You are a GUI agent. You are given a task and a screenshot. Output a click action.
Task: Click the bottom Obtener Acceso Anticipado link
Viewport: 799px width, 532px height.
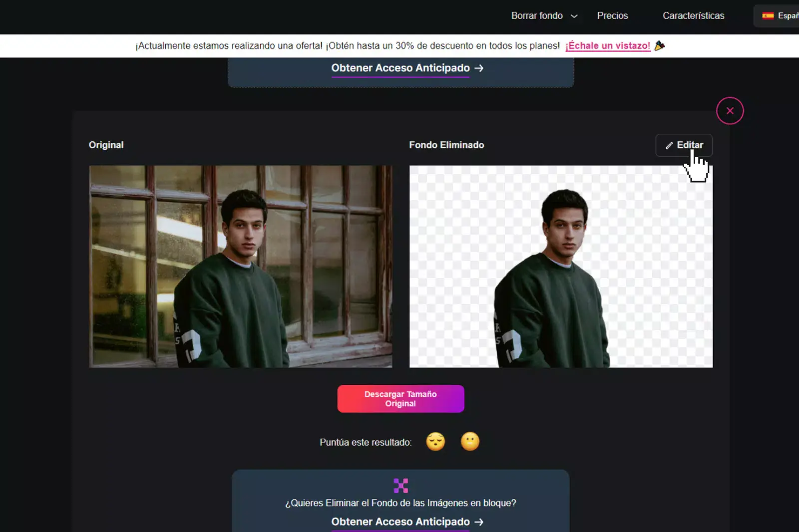pos(407,522)
